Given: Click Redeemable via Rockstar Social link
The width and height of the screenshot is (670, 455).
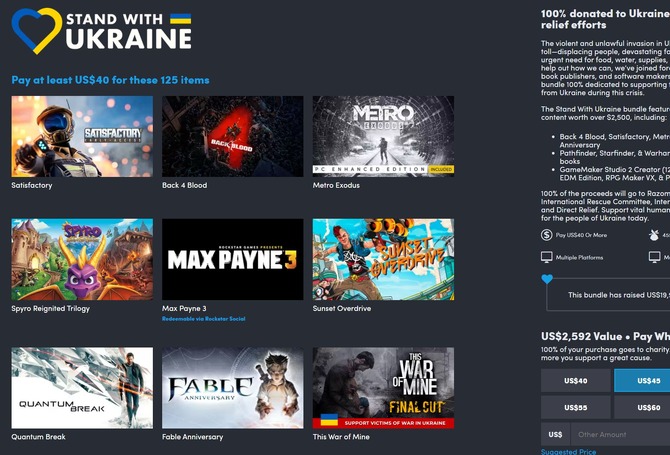Looking at the screenshot, I should (x=203, y=319).
